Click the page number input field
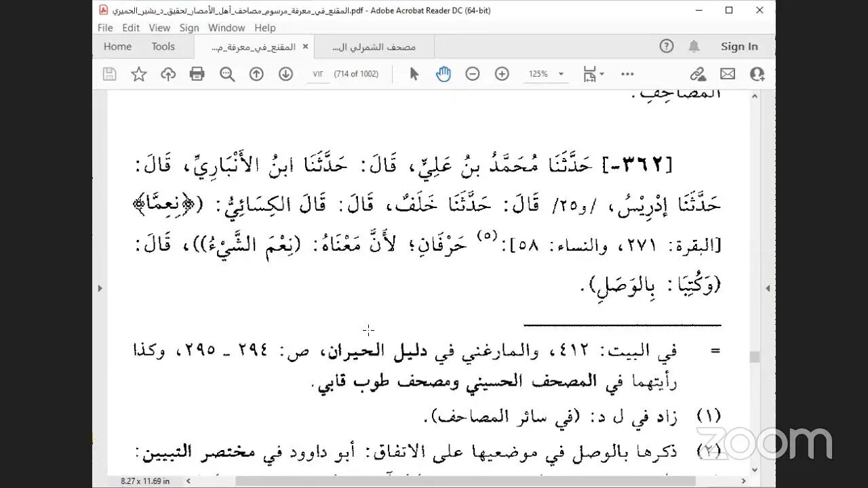The height and width of the screenshot is (488, 868). pyautogui.click(x=318, y=74)
